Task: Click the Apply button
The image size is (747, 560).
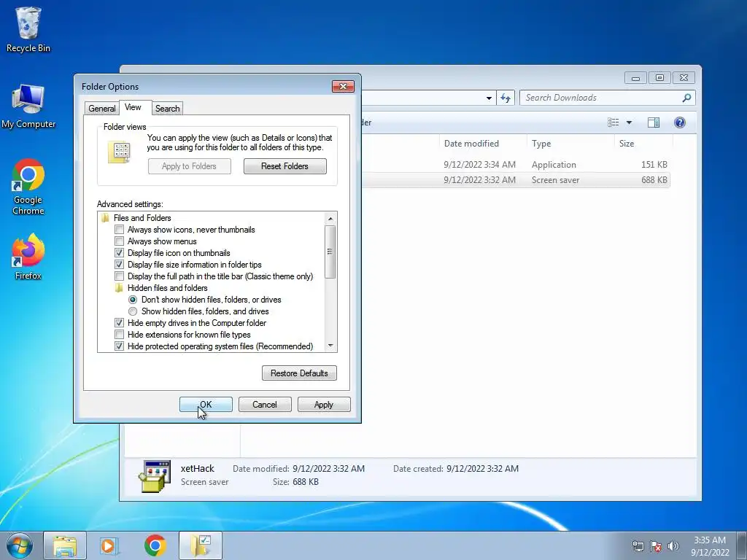Action: tap(324, 404)
